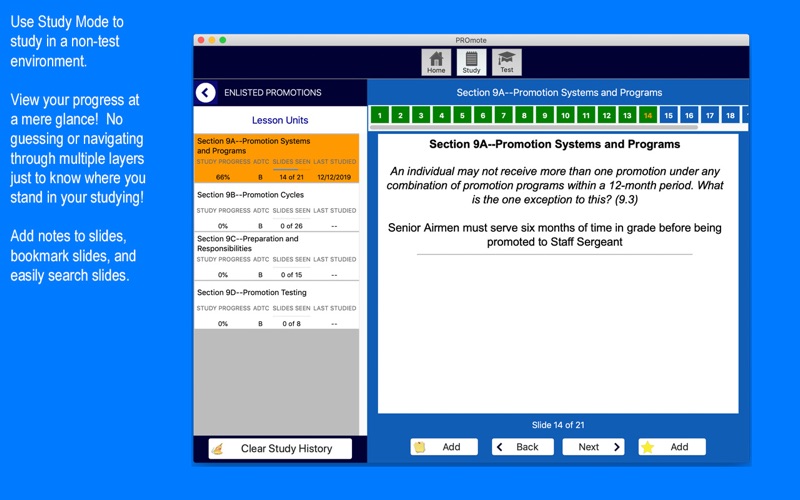Jump to slide 10 in slide strip
This screenshot has height=500, width=800.
pyautogui.click(x=565, y=115)
